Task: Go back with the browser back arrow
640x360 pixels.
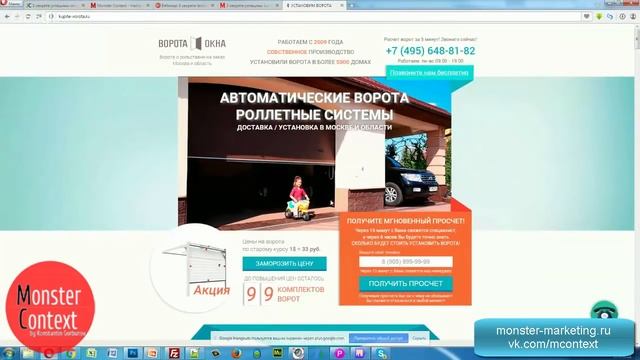Action: (7, 16)
